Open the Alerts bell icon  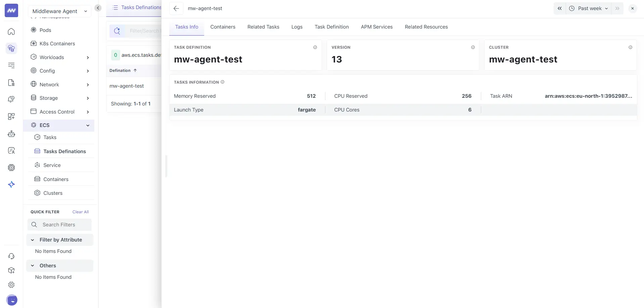tap(11, 99)
